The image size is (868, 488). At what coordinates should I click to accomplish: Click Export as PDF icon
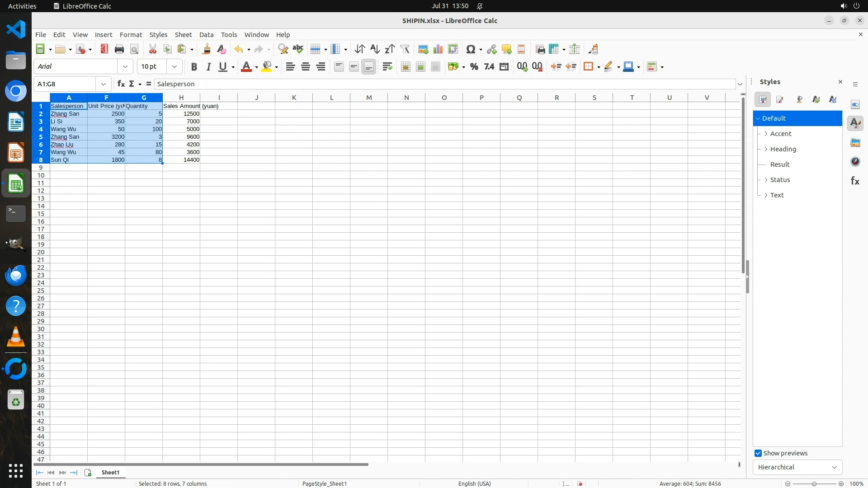point(104,49)
